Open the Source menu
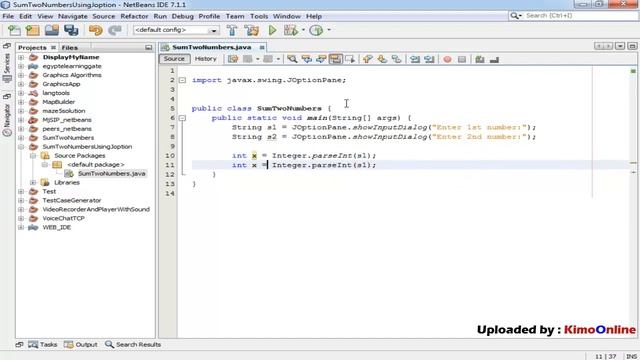The image size is (640, 360). pos(104,16)
